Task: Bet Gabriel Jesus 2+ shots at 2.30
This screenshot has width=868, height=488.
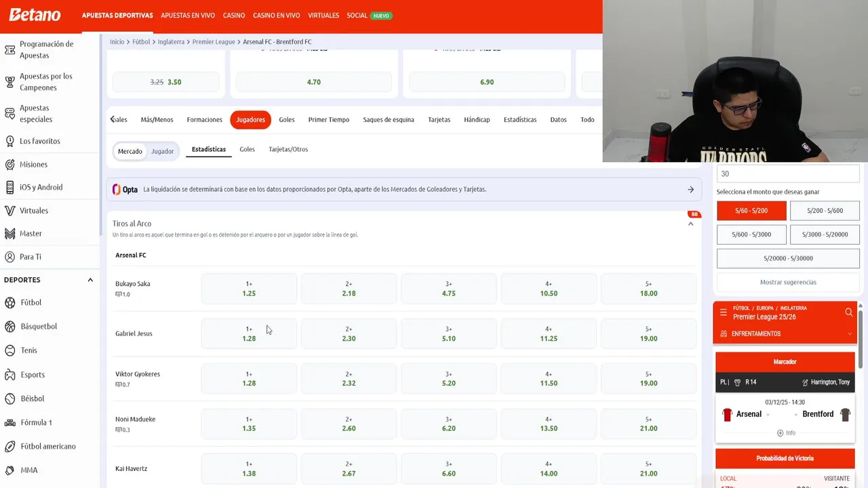Action: [349, 333]
